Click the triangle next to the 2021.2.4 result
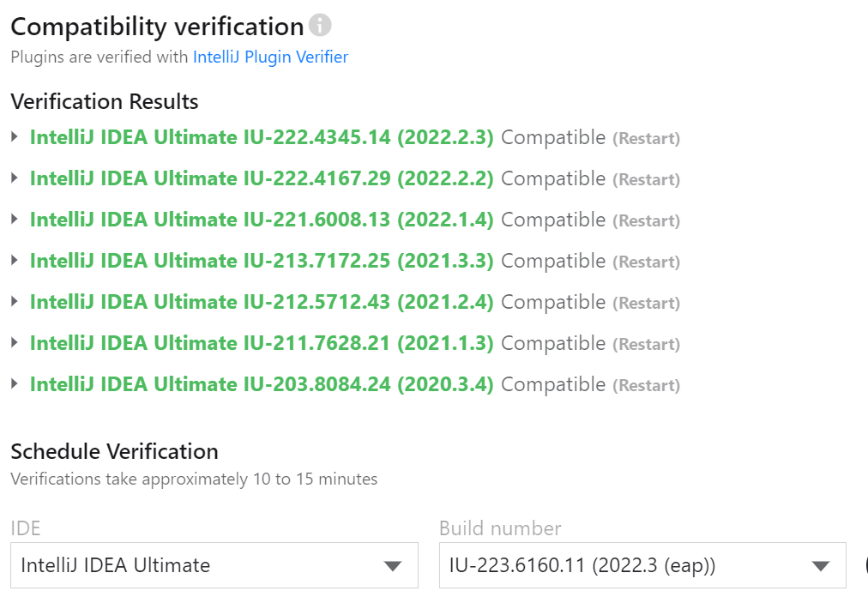 (x=15, y=302)
